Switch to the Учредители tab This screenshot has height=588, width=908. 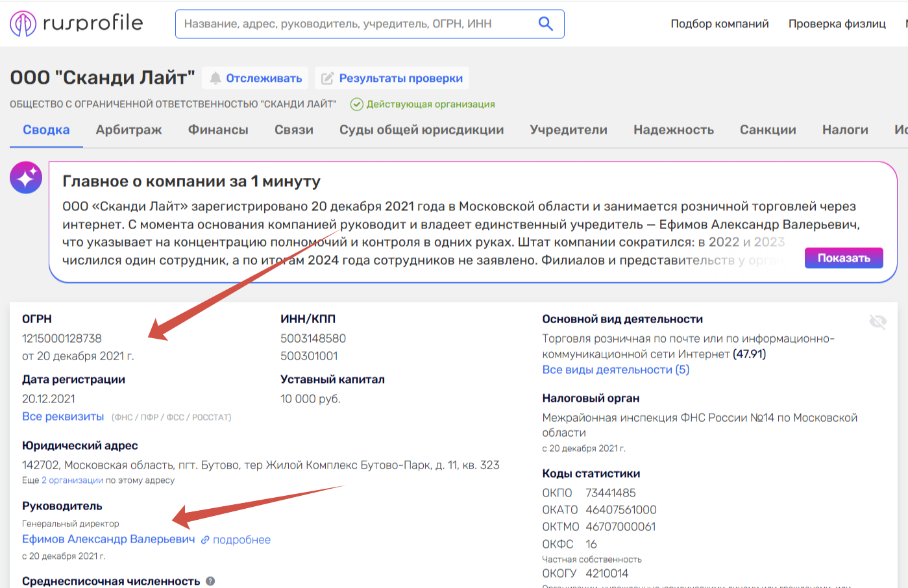569,130
